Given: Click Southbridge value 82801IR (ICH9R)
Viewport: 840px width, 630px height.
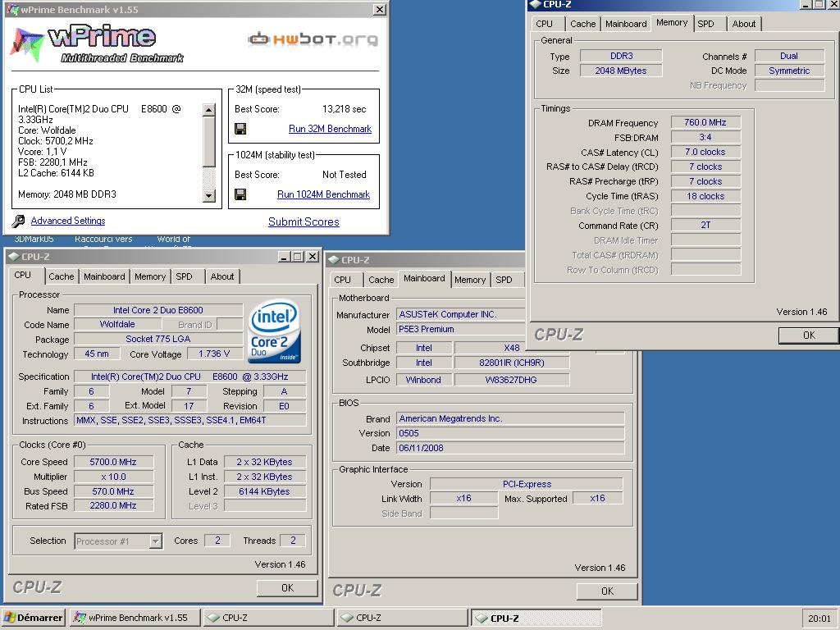Looking at the screenshot, I should click(512, 363).
